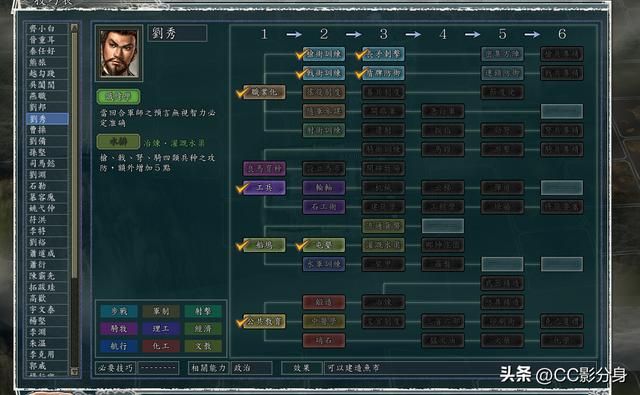The height and width of the screenshot is (395, 640).
Task: Click the green trait badge below the portrait
Action: 118,97
